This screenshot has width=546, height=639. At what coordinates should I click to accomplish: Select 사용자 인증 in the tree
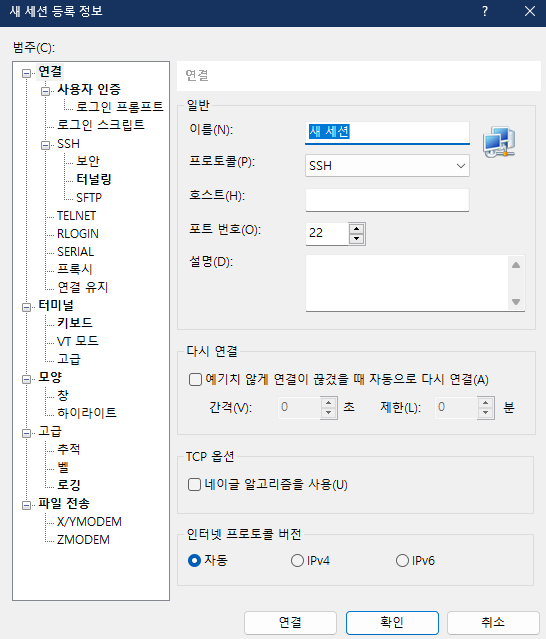pyautogui.click(x=89, y=89)
